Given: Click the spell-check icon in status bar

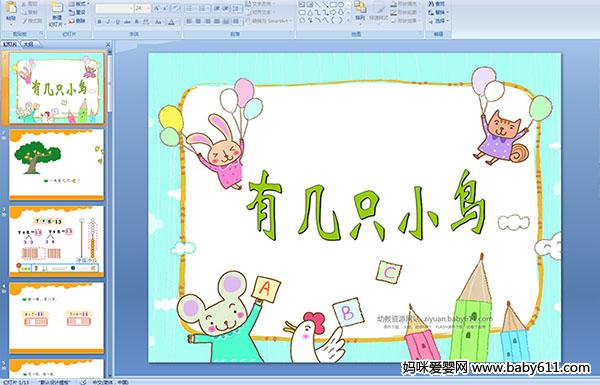Looking at the screenshot, I should [x=83, y=382].
